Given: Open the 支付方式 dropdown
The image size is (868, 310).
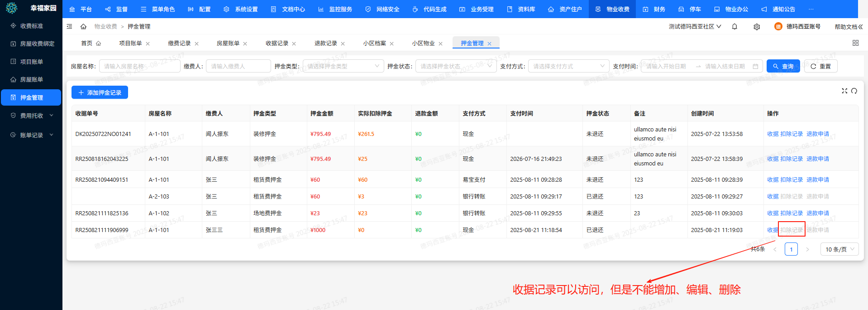Looking at the screenshot, I should tap(568, 66).
